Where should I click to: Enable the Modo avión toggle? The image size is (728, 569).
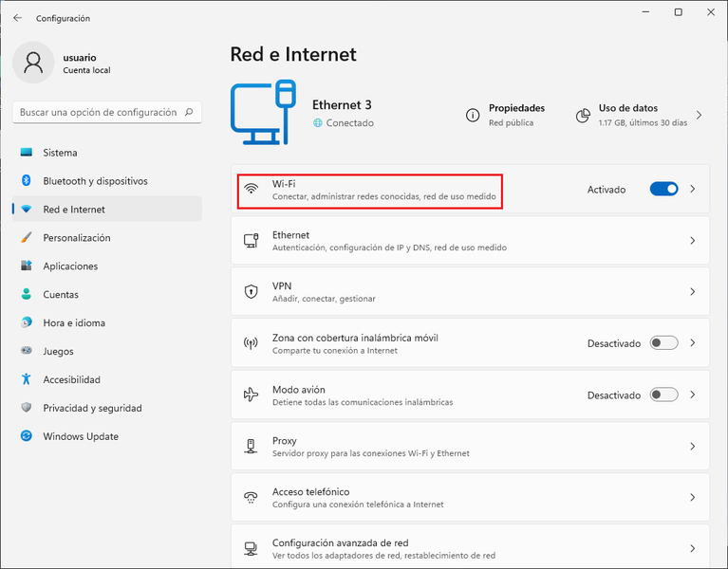coord(663,395)
